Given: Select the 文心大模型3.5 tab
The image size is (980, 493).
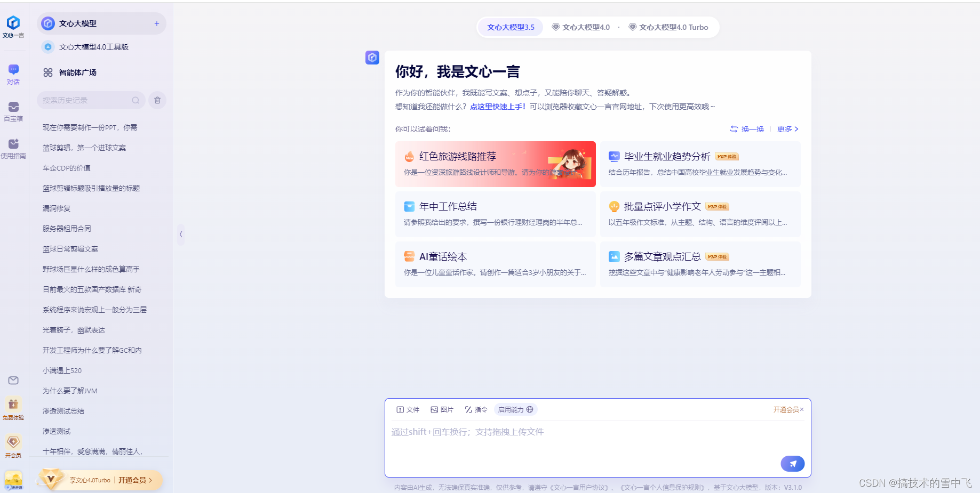Looking at the screenshot, I should [x=511, y=27].
